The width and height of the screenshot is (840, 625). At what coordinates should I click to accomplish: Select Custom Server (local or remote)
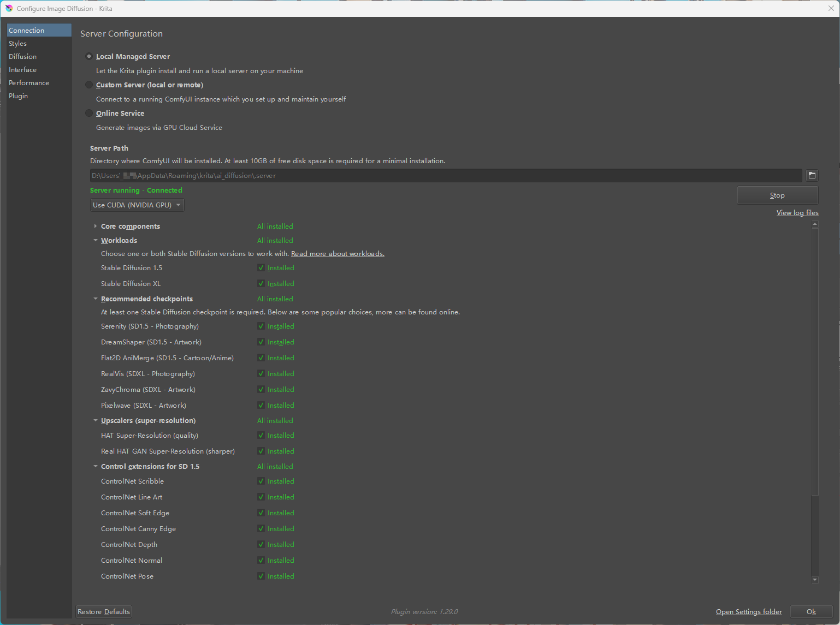[89, 85]
